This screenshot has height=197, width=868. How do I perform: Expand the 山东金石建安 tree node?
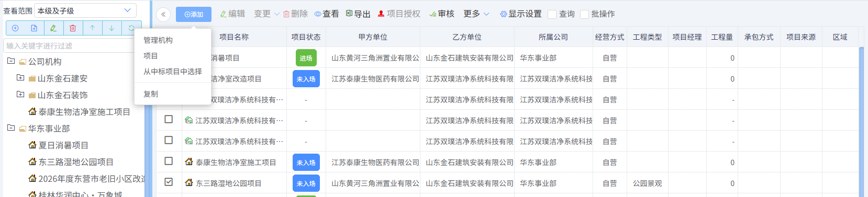tap(20, 78)
